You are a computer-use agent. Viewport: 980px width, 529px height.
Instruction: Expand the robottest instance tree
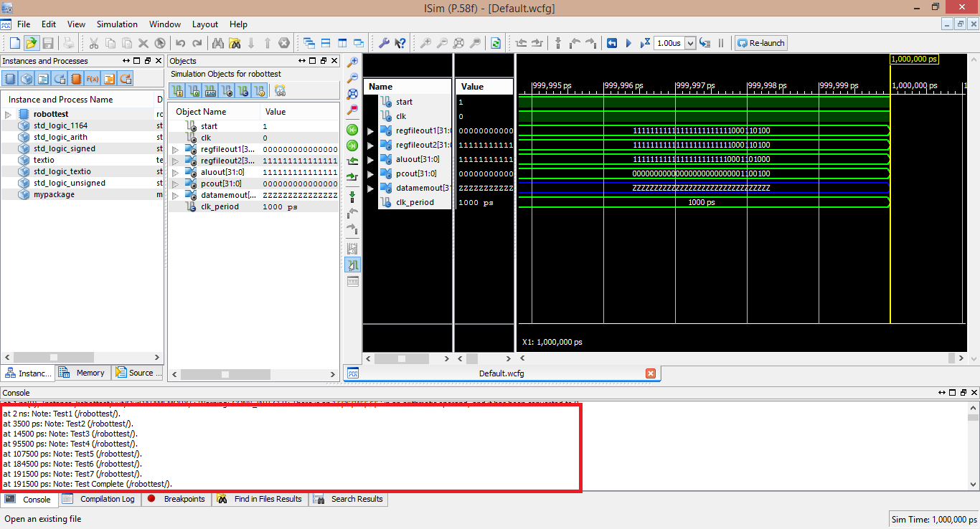pos(6,113)
